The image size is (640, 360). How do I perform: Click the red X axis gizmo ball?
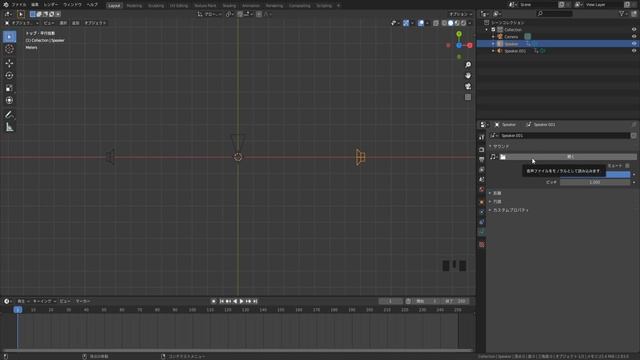point(470,45)
